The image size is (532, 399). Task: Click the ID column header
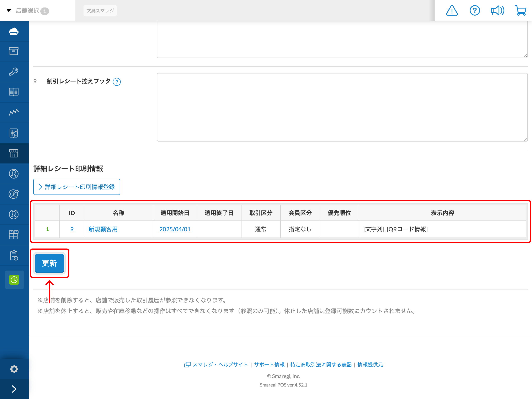point(72,213)
